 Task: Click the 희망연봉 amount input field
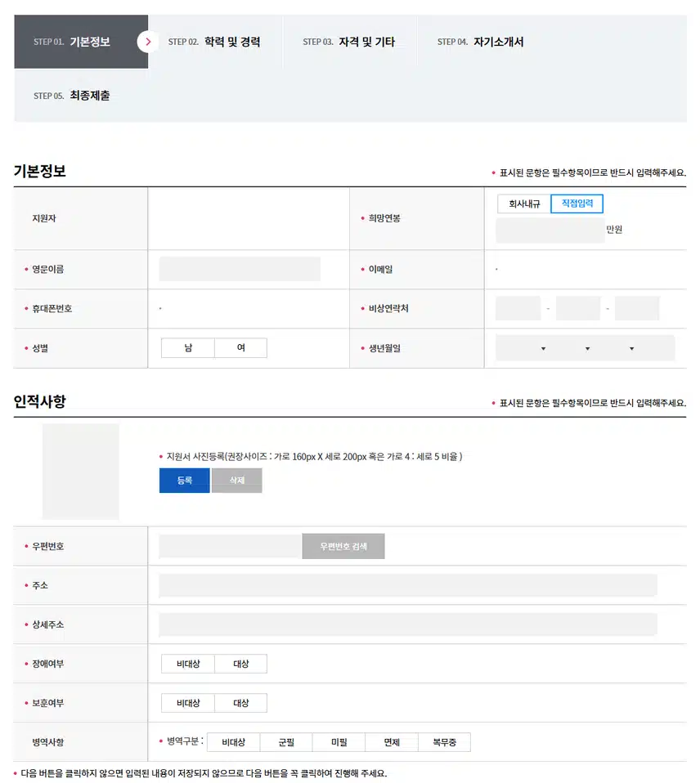tap(550, 230)
